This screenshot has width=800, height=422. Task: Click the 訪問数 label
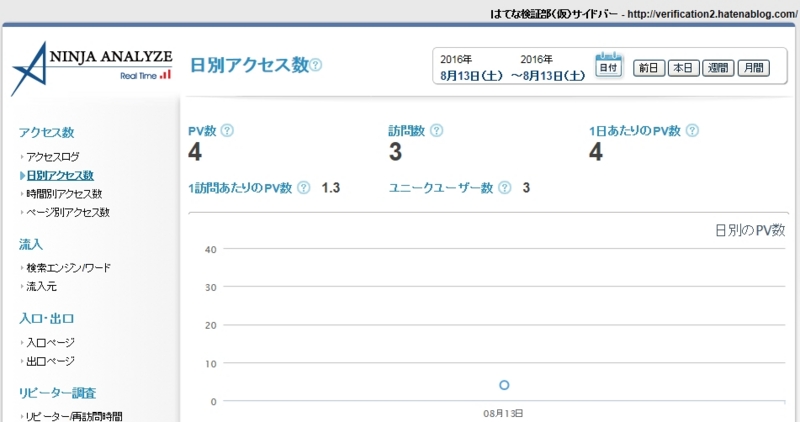tap(407, 131)
